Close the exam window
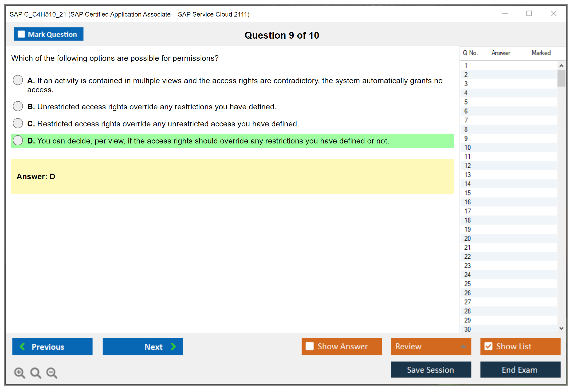574x392 pixels. [553, 14]
